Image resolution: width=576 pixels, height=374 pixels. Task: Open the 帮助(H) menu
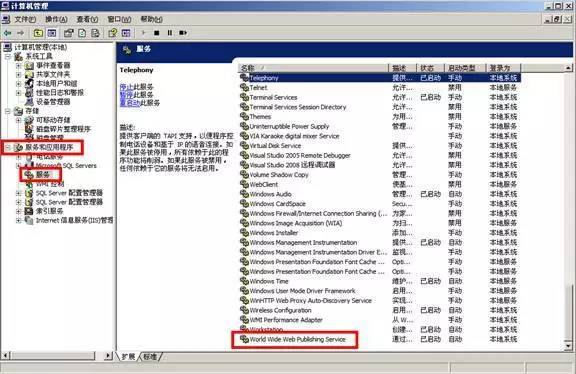click(152, 19)
